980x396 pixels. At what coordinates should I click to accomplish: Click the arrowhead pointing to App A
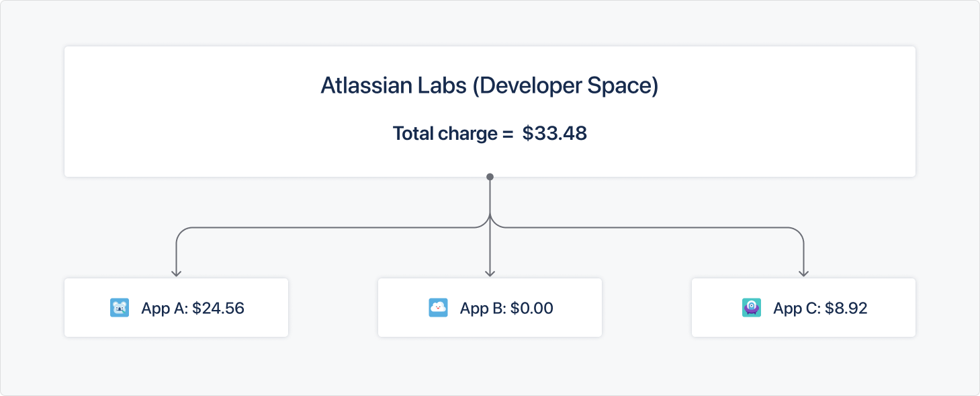176,273
